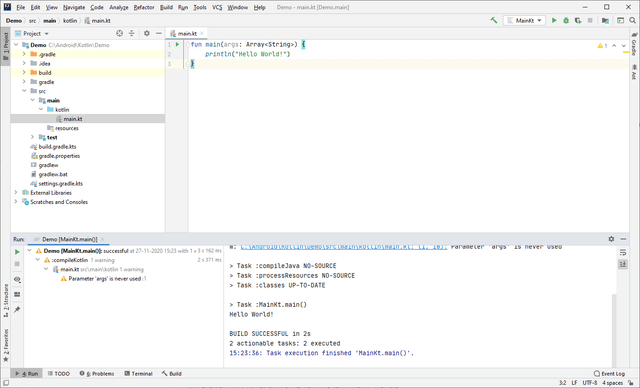The width and height of the screenshot is (640, 388).
Task: Open the File menu
Action: (x=20, y=7)
